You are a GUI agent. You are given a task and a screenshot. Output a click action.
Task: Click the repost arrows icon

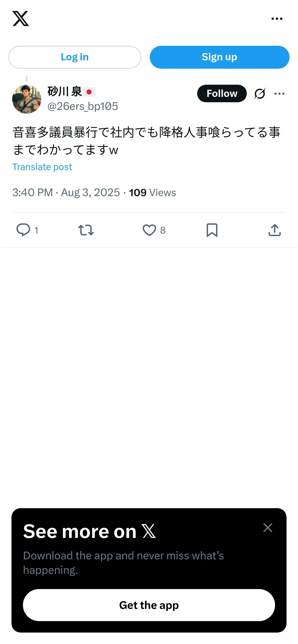point(86,230)
